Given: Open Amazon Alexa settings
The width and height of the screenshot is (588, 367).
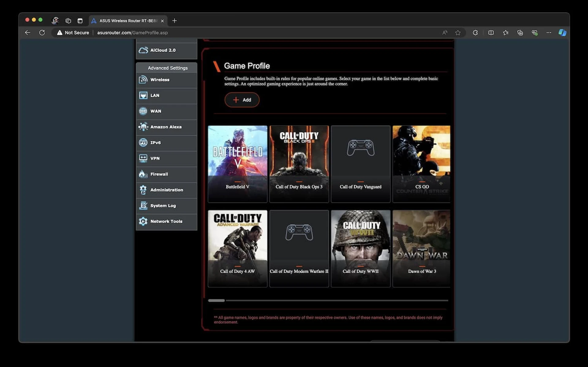Looking at the screenshot, I should [x=166, y=127].
